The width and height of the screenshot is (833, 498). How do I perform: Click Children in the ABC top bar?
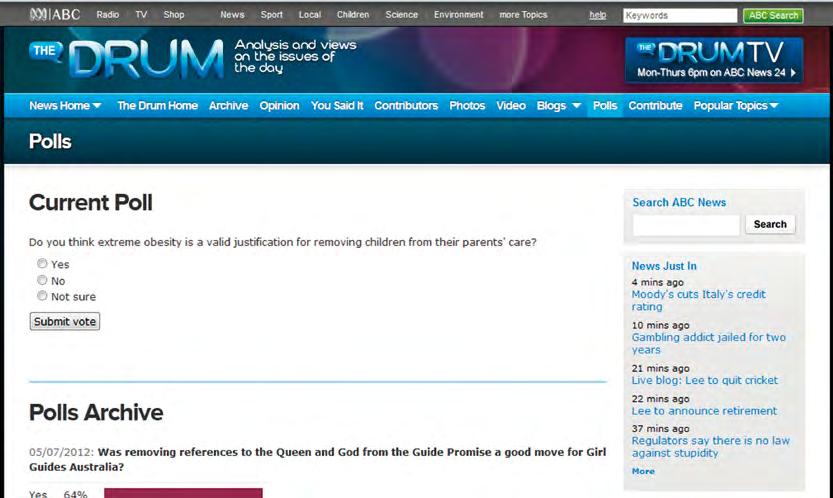(x=353, y=15)
